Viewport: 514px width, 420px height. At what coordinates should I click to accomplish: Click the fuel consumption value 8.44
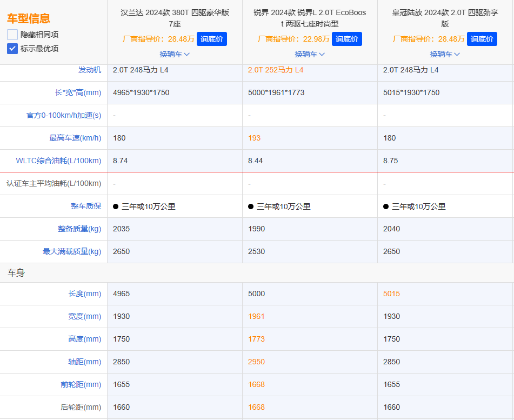(x=255, y=161)
